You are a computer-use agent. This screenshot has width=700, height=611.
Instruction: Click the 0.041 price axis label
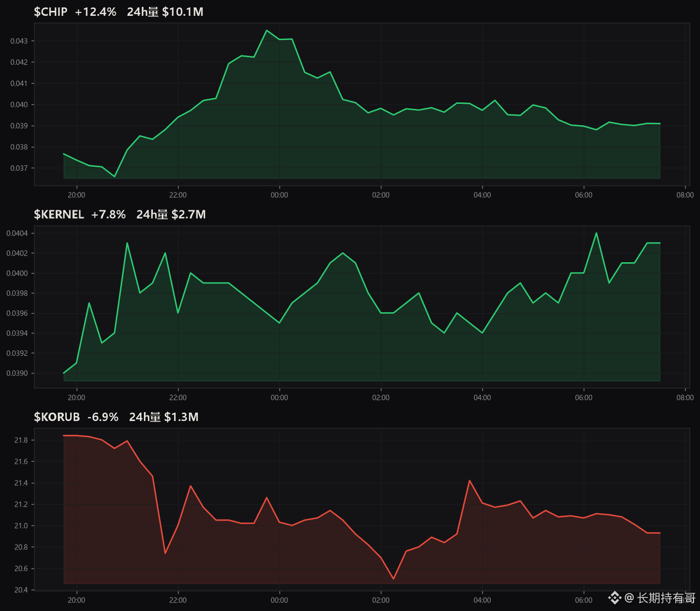(19, 84)
